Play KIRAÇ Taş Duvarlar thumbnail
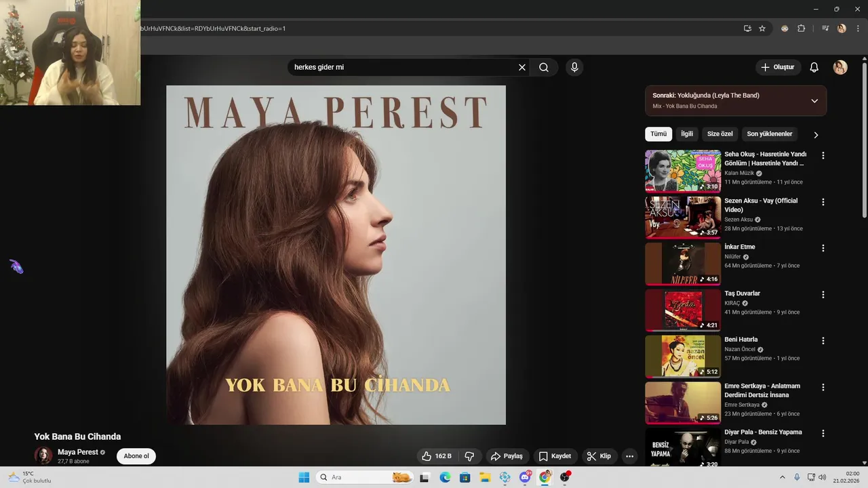The height and width of the screenshot is (488, 868). (x=683, y=310)
